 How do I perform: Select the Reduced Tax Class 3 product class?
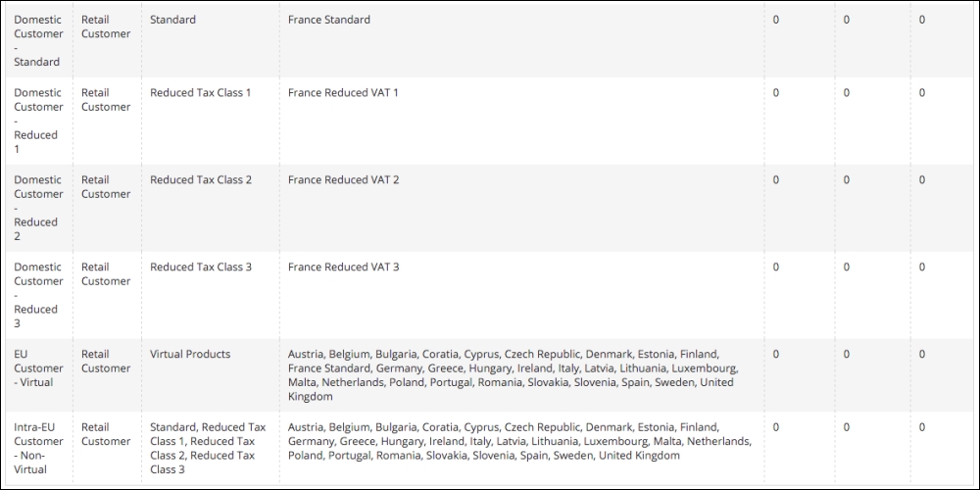[x=201, y=267]
